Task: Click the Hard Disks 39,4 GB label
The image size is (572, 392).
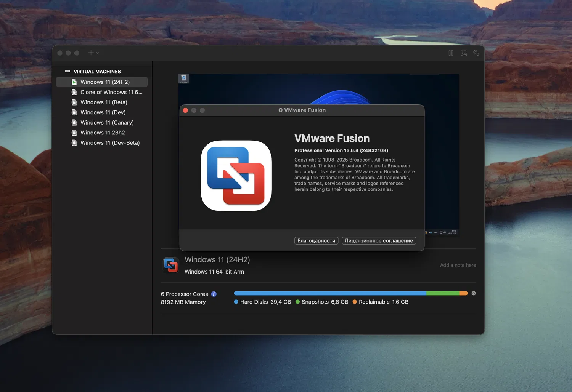Action: [x=266, y=302]
